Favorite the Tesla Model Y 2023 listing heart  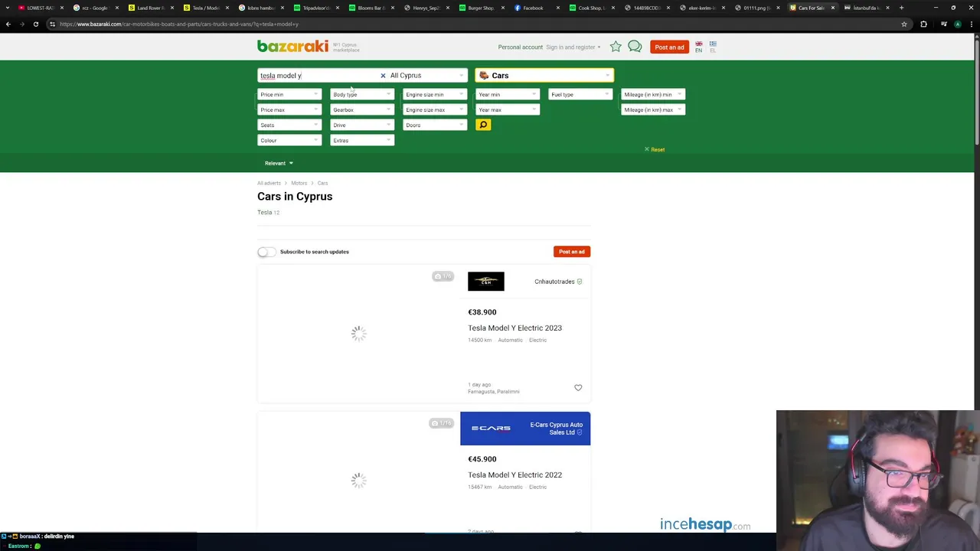[x=578, y=388]
